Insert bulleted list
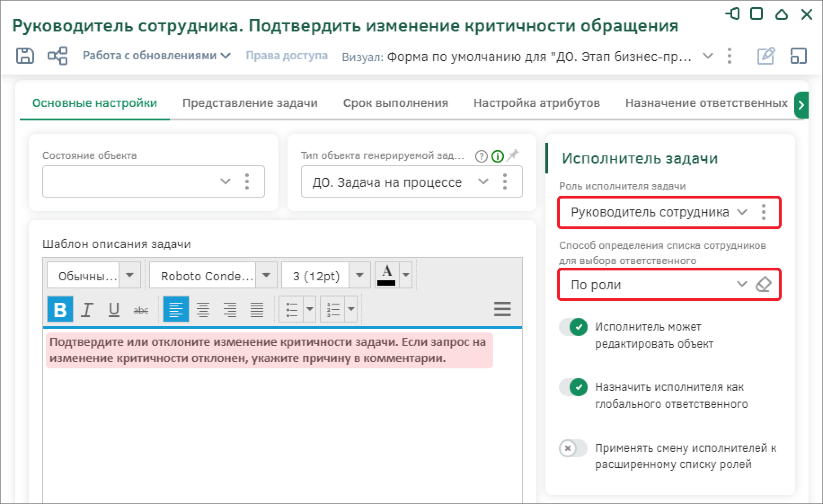823x504 pixels. click(292, 309)
